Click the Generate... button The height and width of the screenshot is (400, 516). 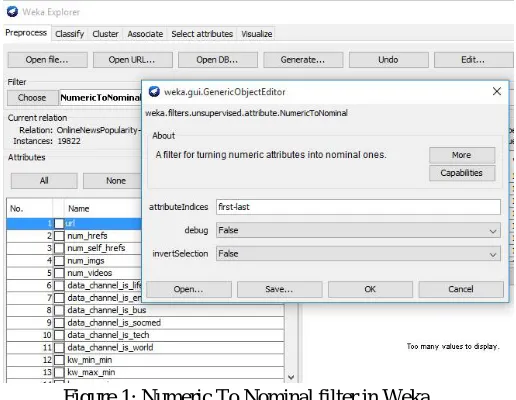pos(303,60)
